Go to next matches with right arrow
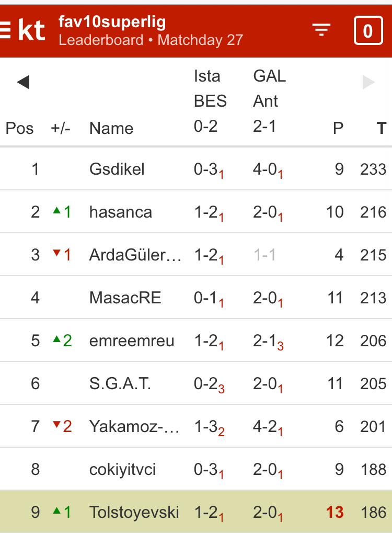This screenshot has width=392, height=533. pos(368,82)
